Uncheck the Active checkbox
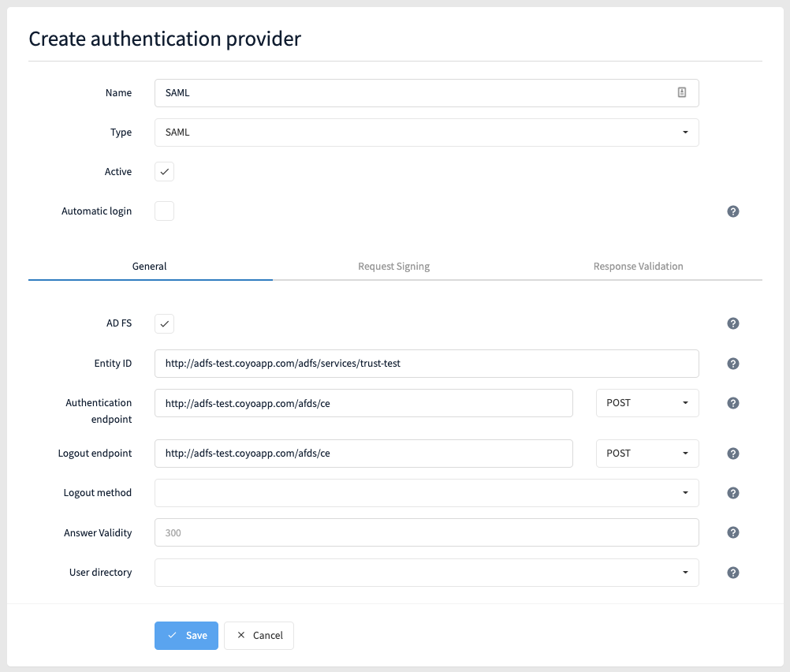790x672 pixels. pyautogui.click(x=164, y=172)
